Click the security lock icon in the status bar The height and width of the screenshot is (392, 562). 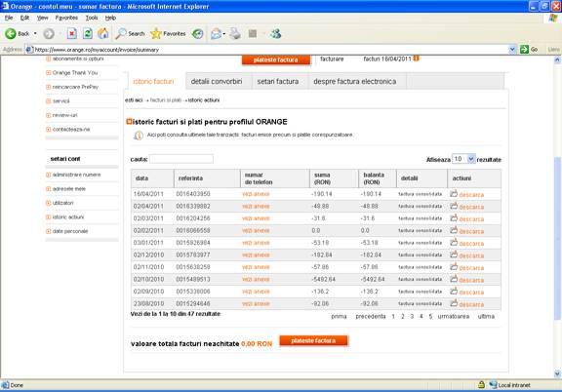click(x=481, y=385)
